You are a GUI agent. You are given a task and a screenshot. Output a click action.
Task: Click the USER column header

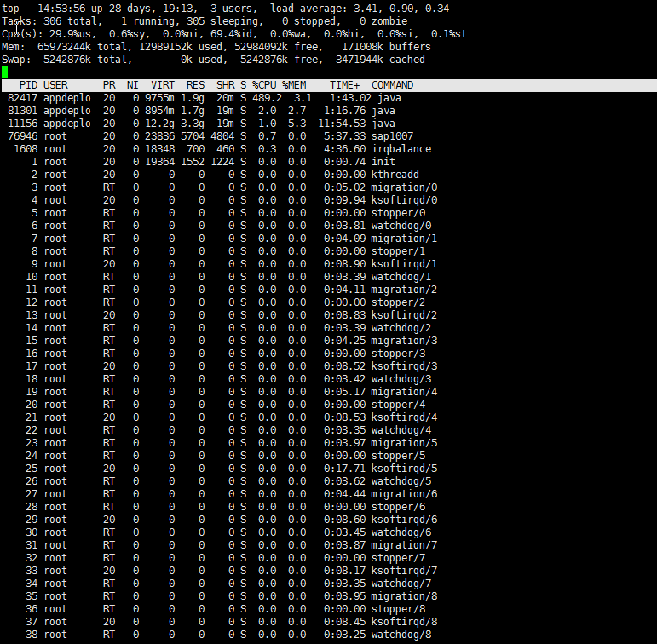(55, 85)
